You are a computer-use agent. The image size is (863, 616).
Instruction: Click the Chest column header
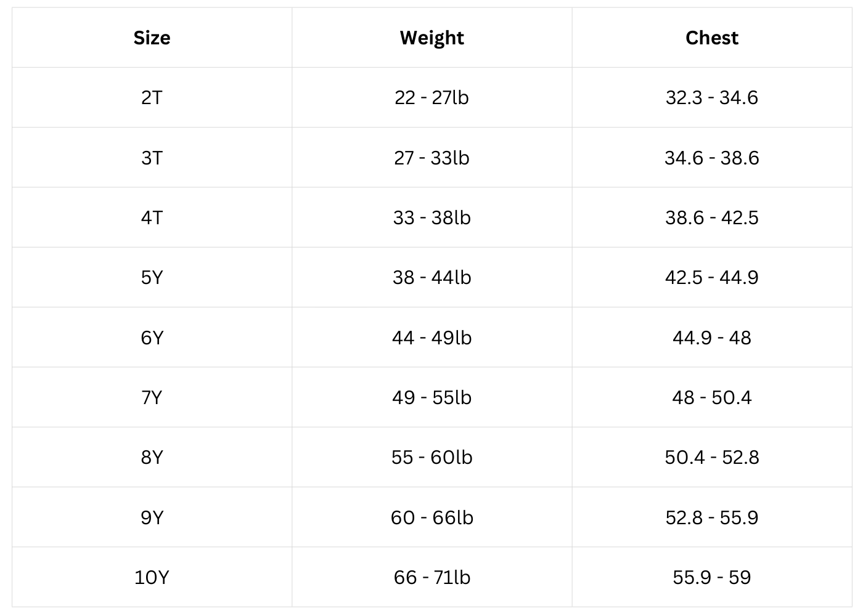[711, 38]
